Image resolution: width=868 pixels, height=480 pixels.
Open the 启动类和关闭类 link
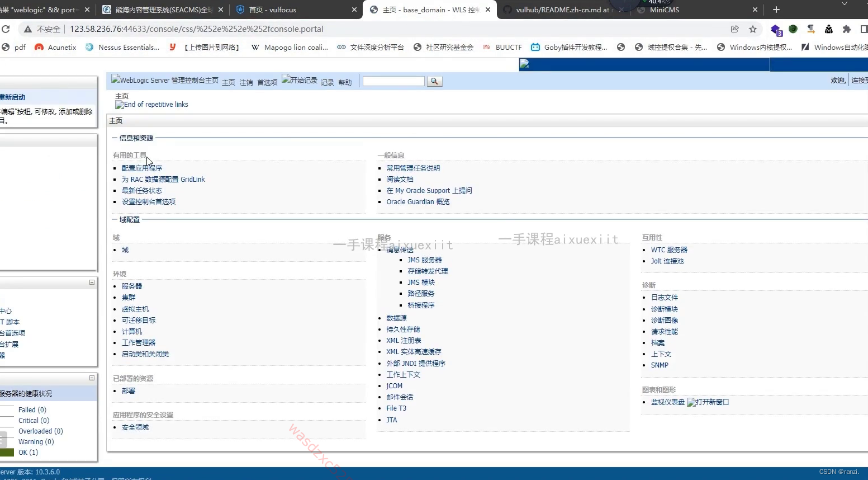[145, 354]
